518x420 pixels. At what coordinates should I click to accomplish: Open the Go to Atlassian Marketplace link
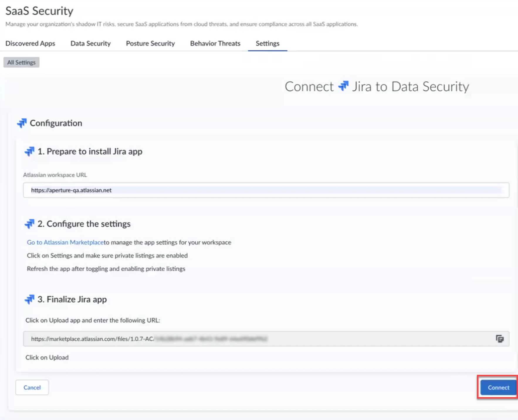coord(65,242)
